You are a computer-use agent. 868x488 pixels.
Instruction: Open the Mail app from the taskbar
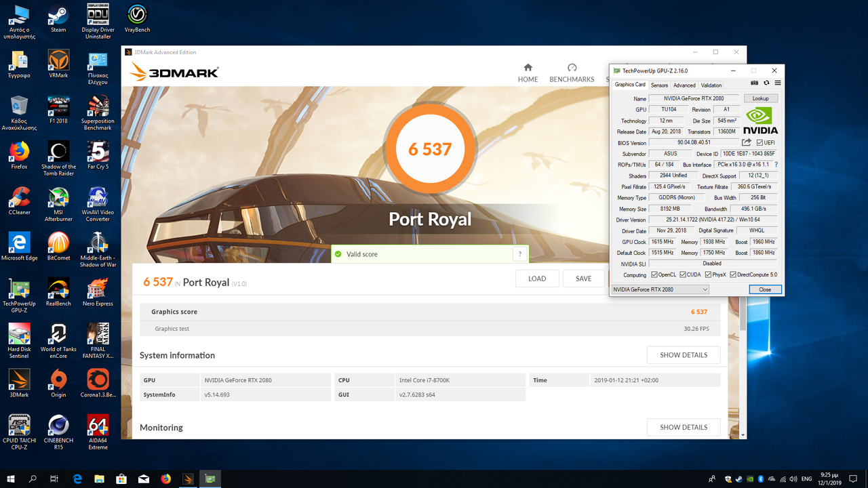[x=144, y=479]
